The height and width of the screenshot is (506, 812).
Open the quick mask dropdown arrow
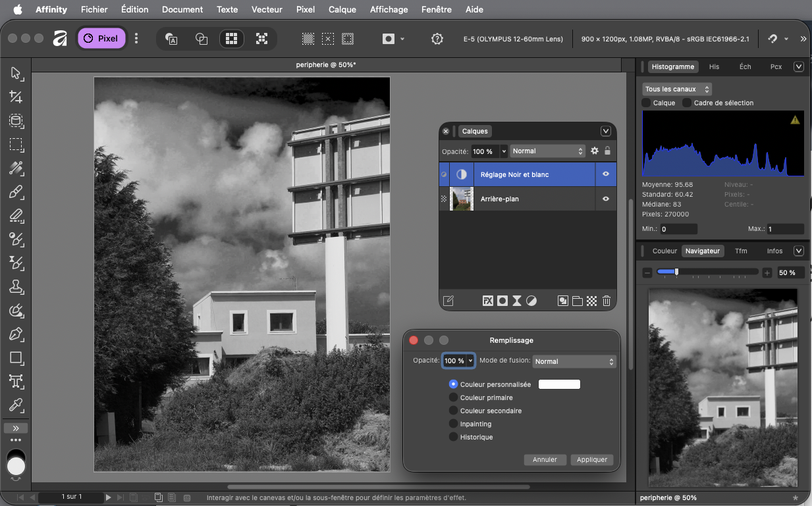[x=402, y=39]
